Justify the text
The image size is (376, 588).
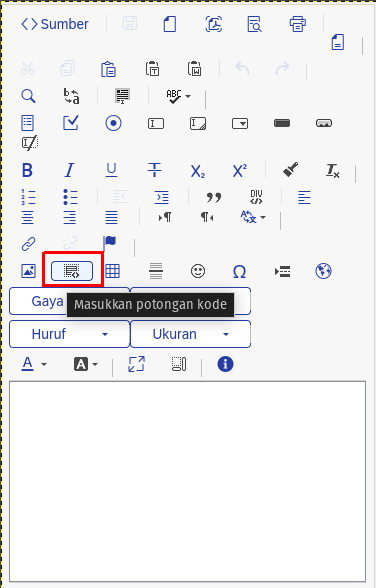pos(111,217)
